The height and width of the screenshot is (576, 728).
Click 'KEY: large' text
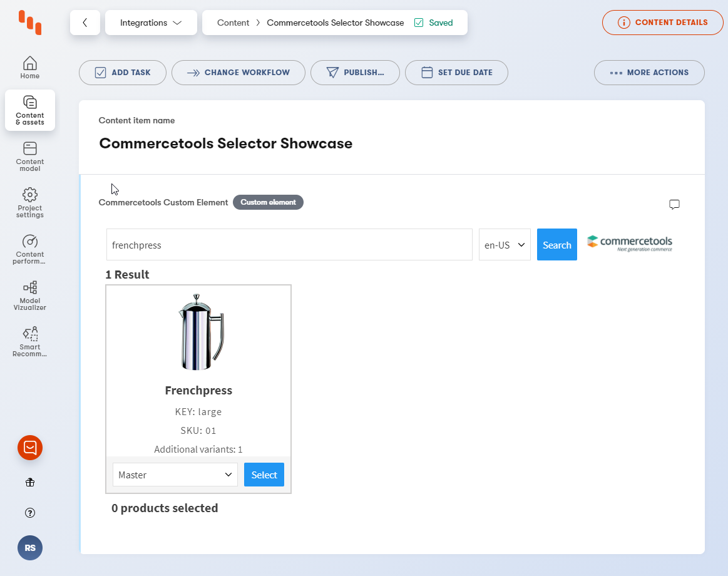[198, 411]
